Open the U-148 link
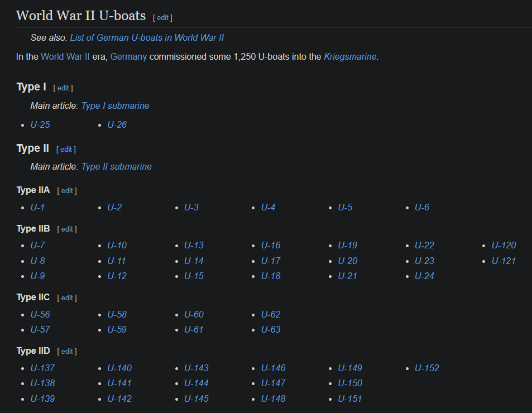The height and width of the screenshot is (413, 532). coord(274,398)
